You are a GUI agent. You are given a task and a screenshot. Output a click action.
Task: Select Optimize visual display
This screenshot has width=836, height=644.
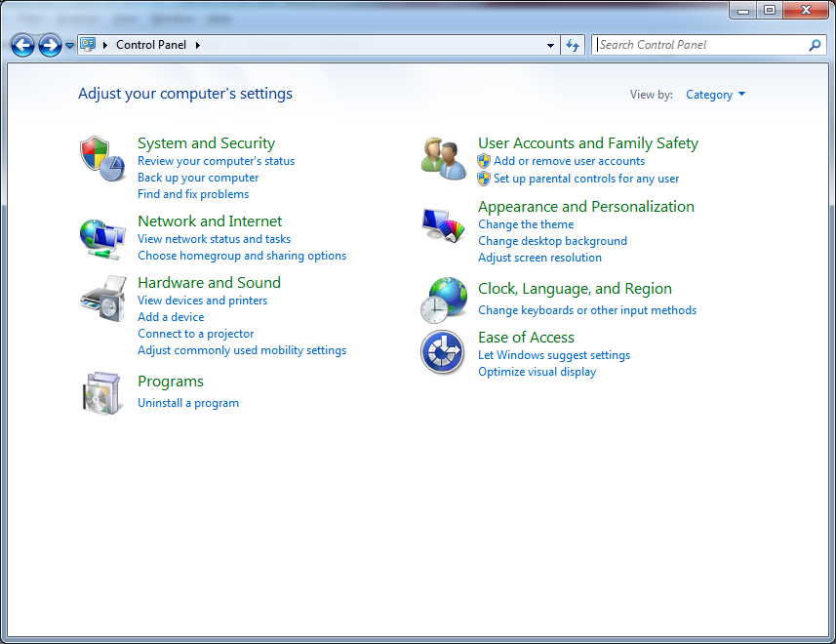coord(537,372)
